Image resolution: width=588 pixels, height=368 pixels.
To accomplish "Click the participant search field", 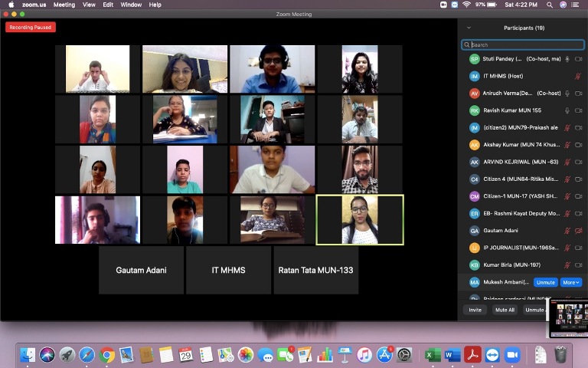I will tap(523, 45).
